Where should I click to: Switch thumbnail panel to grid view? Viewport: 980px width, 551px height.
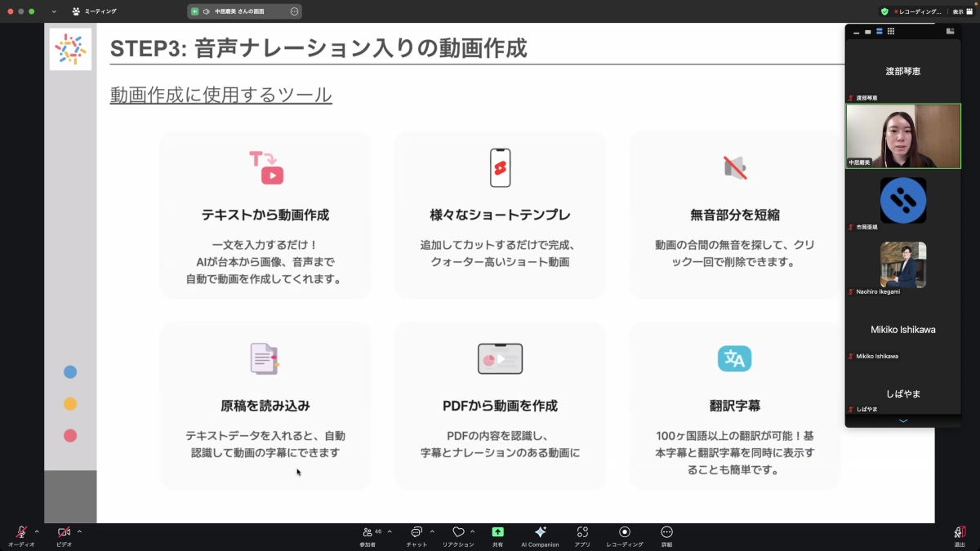point(890,31)
